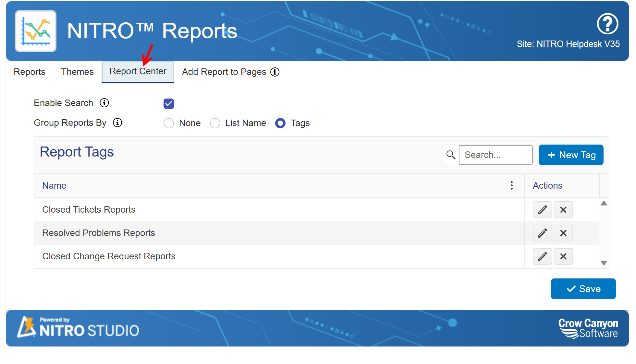Open help via the question mark icon

tap(607, 24)
